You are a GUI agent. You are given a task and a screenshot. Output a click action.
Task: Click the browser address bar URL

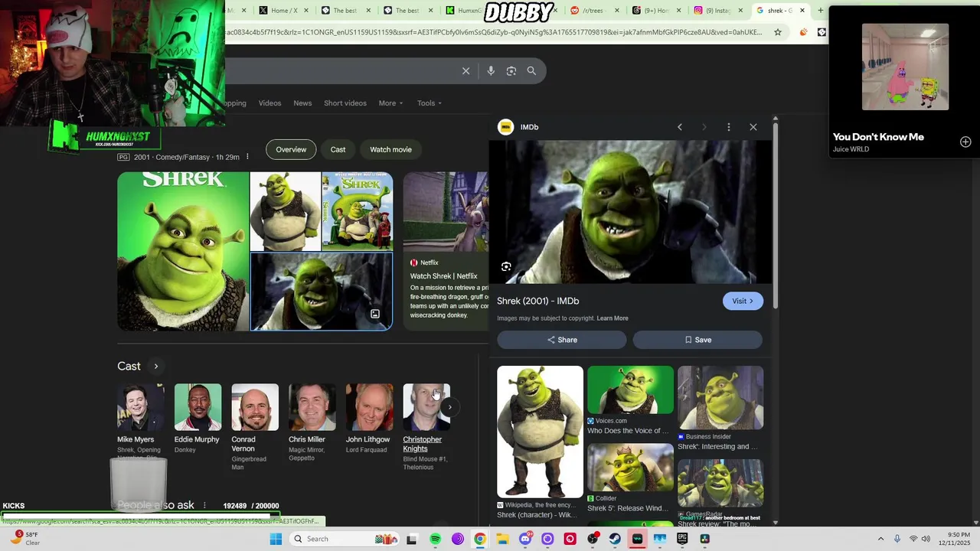click(x=494, y=32)
